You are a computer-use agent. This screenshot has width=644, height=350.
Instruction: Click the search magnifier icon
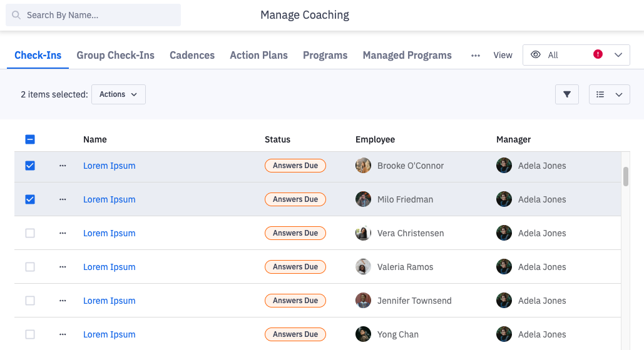[16, 15]
